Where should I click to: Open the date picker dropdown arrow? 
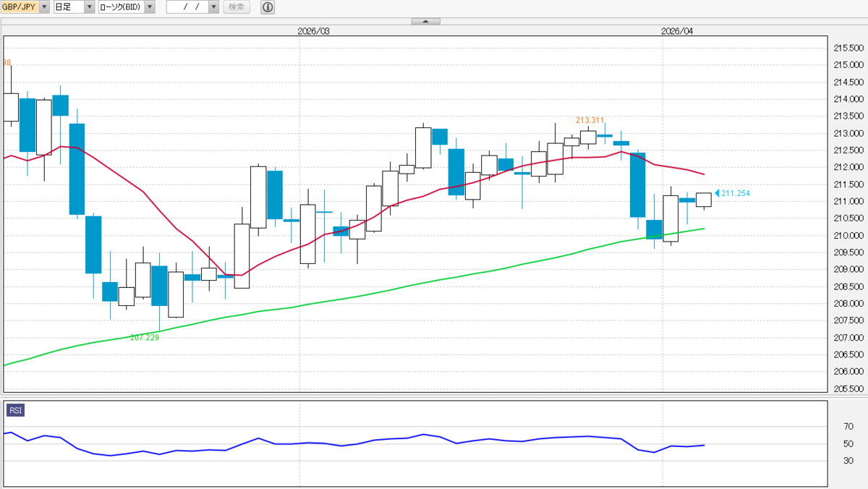pos(213,7)
